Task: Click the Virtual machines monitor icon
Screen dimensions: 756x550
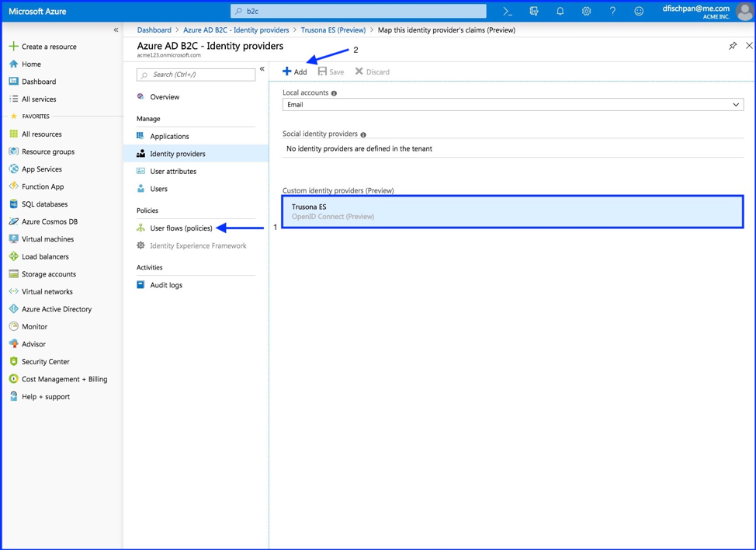Action: pos(13,238)
